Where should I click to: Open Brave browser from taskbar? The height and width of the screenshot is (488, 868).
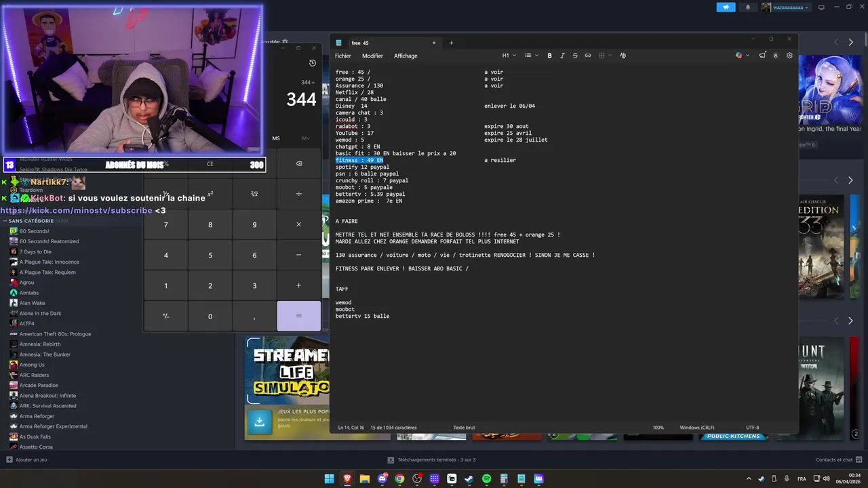[347, 479]
